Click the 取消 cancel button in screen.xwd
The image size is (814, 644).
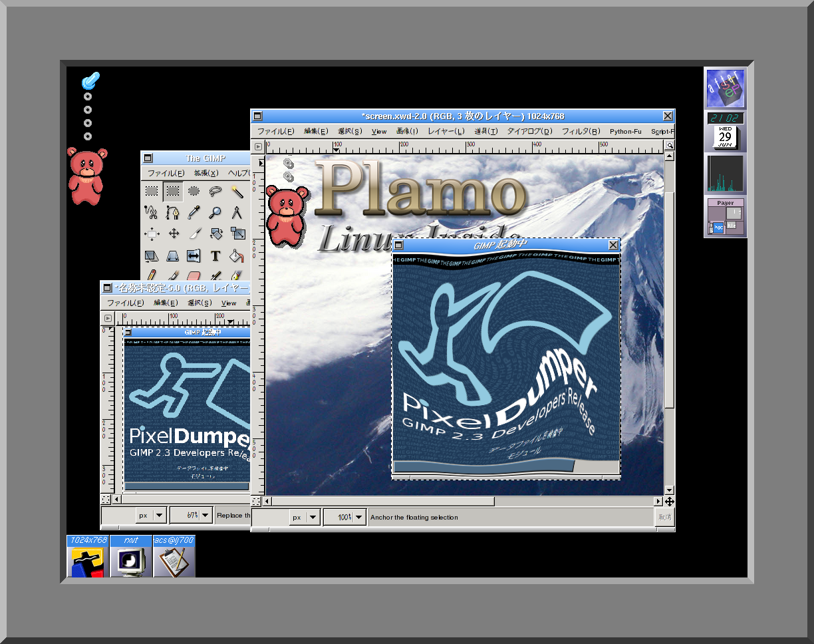[665, 517]
